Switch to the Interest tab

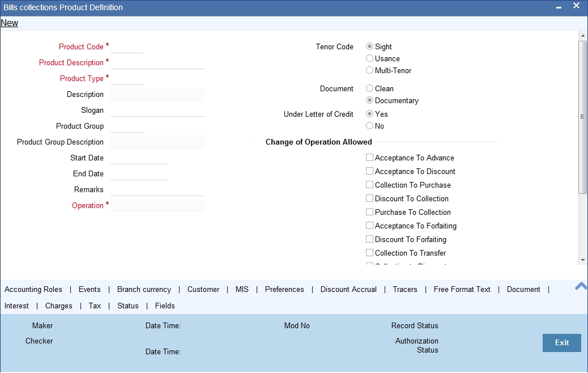pyautogui.click(x=16, y=306)
